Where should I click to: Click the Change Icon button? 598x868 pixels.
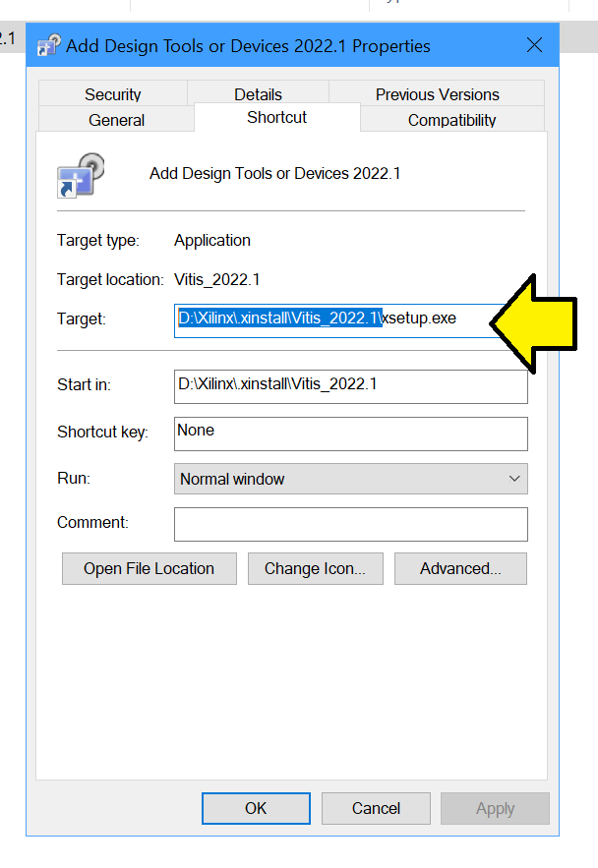pyautogui.click(x=315, y=568)
